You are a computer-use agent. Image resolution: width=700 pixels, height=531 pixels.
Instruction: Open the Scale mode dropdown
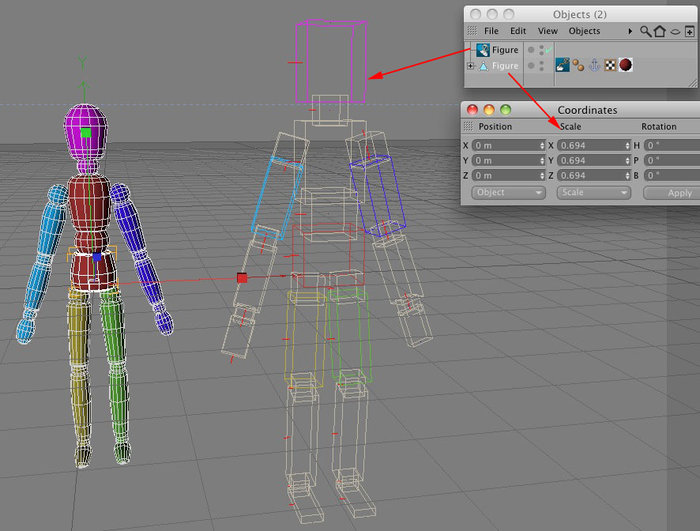click(594, 193)
